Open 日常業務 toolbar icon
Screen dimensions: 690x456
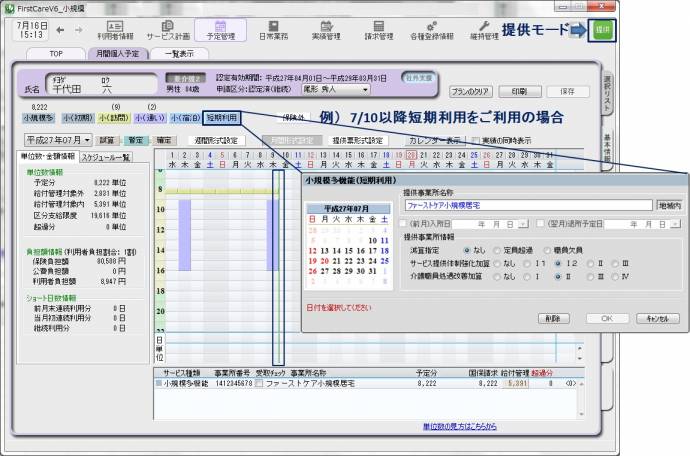[x=271, y=31]
